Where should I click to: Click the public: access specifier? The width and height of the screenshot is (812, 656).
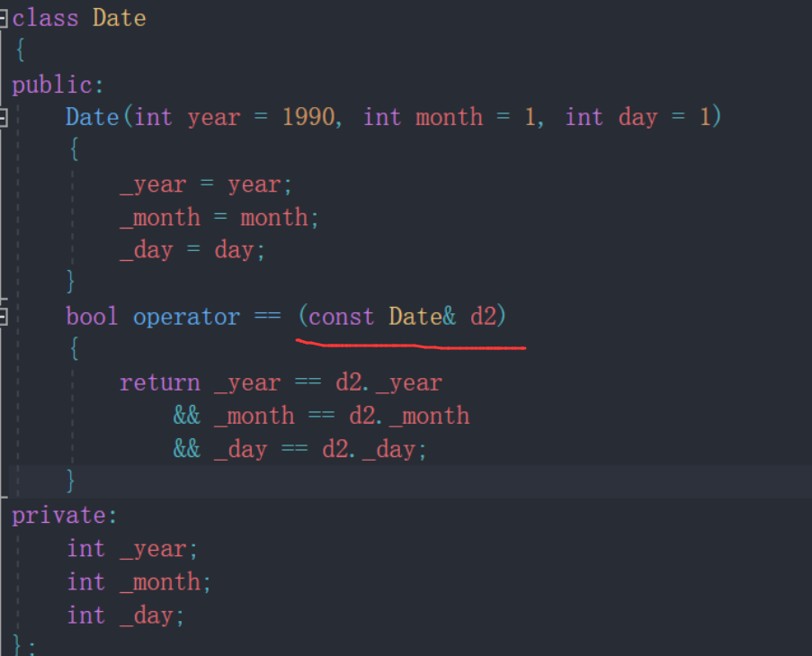click(x=58, y=85)
